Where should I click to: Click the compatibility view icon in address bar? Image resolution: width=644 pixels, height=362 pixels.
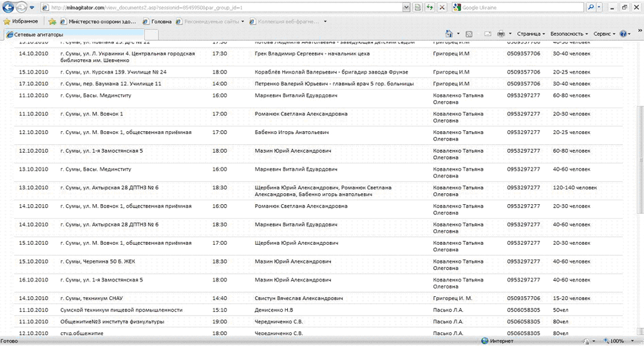coord(419,8)
